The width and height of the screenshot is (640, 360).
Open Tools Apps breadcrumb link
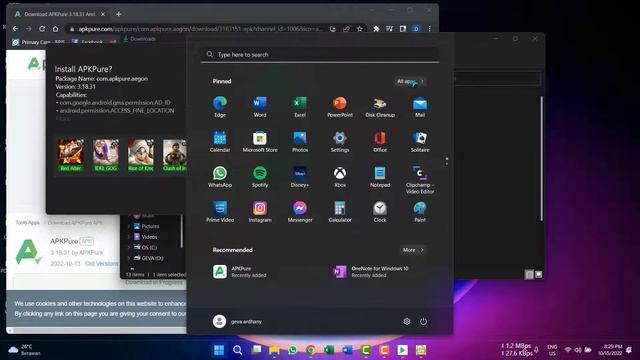click(27, 222)
